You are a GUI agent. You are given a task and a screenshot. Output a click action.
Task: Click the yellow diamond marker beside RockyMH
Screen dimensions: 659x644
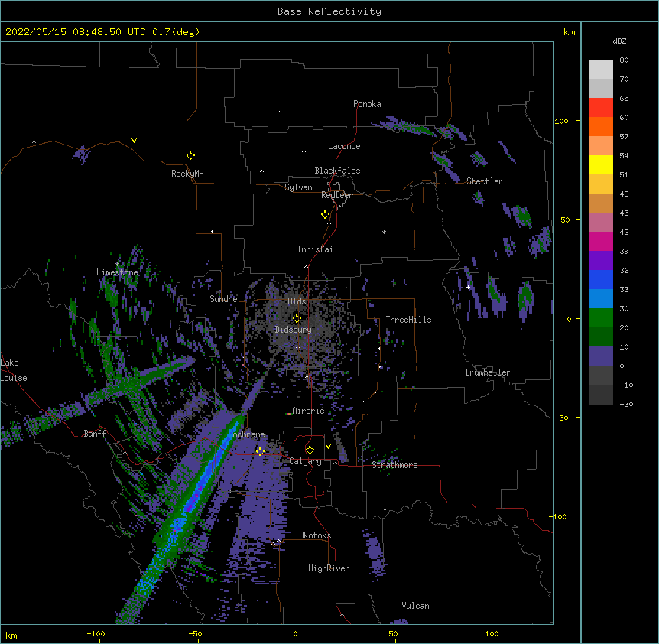click(191, 156)
